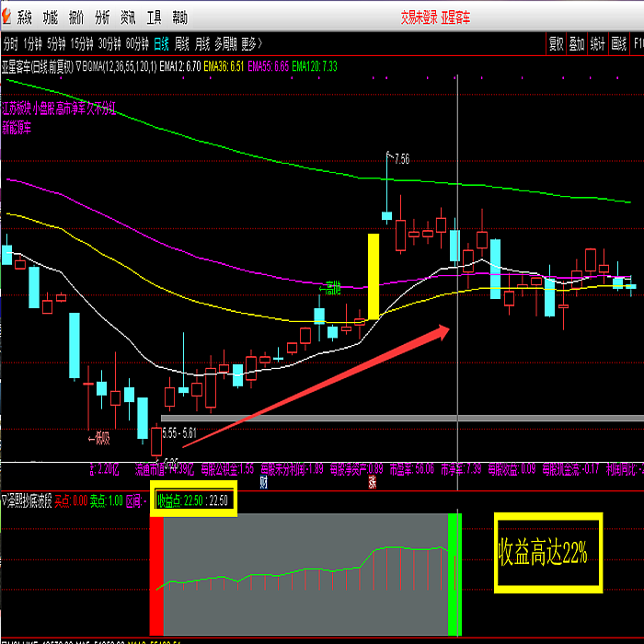This screenshot has width=644, height=644.
Task: Click the 财 financial event marker
Action: [264, 482]
